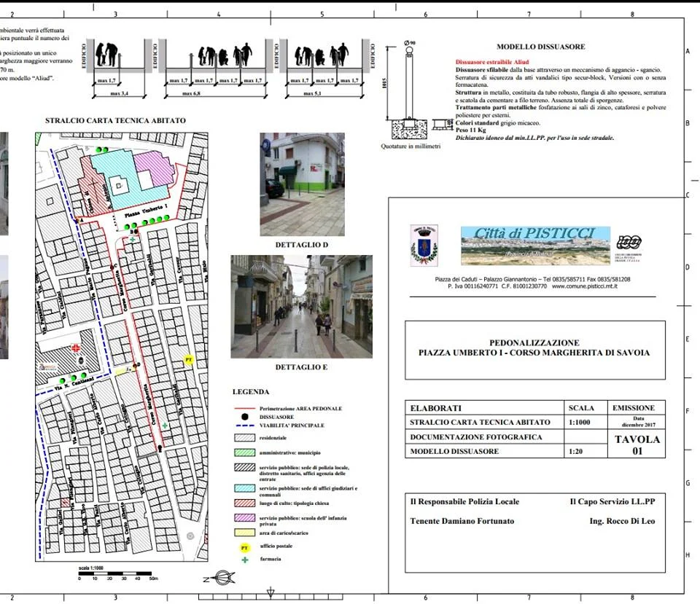700x604 pixels.
Task: Click the green municipio swatch in legend
Action: click(245, 452)
